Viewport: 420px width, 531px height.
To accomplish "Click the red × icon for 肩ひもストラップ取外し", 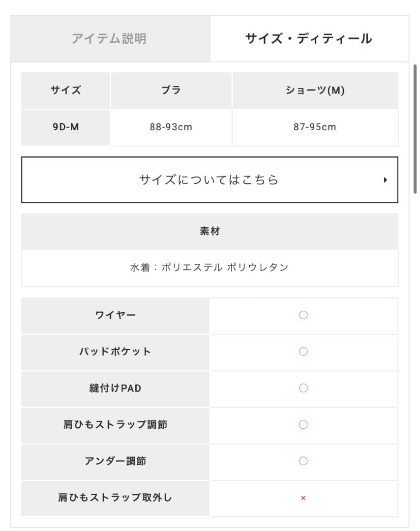I will 303,498.
